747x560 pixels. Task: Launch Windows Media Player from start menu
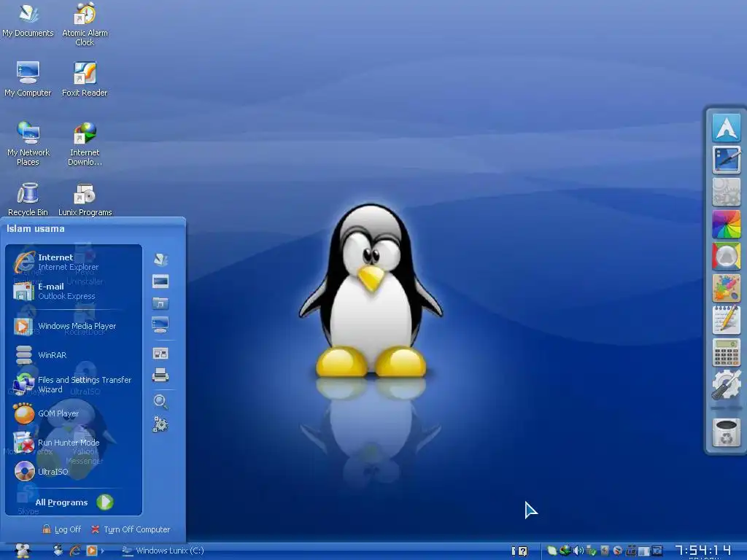coord(65,326)
